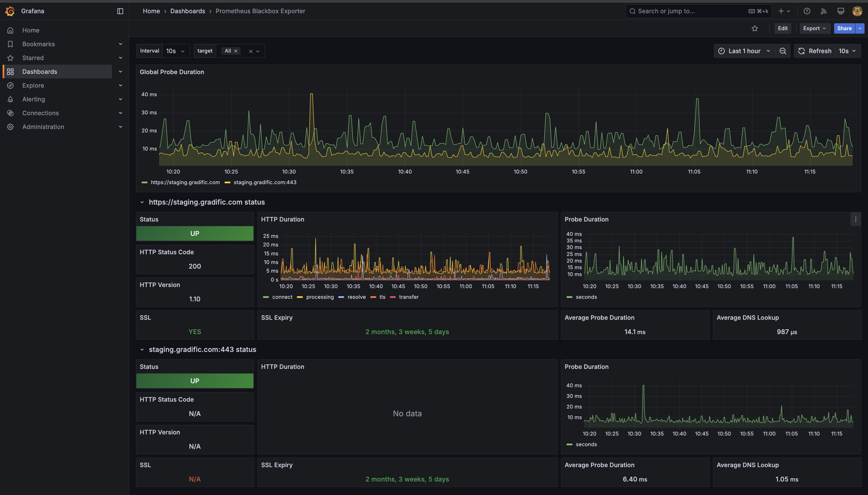Open the user profile avatar
This screenshot has width=868, height=495.
coord(857,11)
